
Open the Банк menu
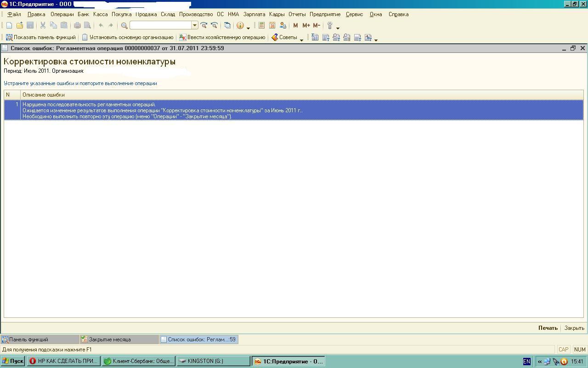click(x=83, y=14)
